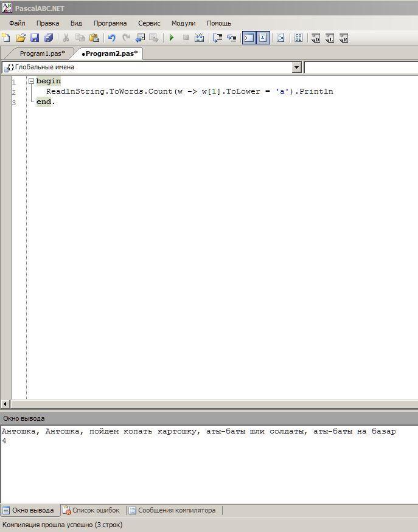Image resolution: width=418 pixels, height=532 pixels.
Task: Click the step over debugger icon
Action: point(232,38)
